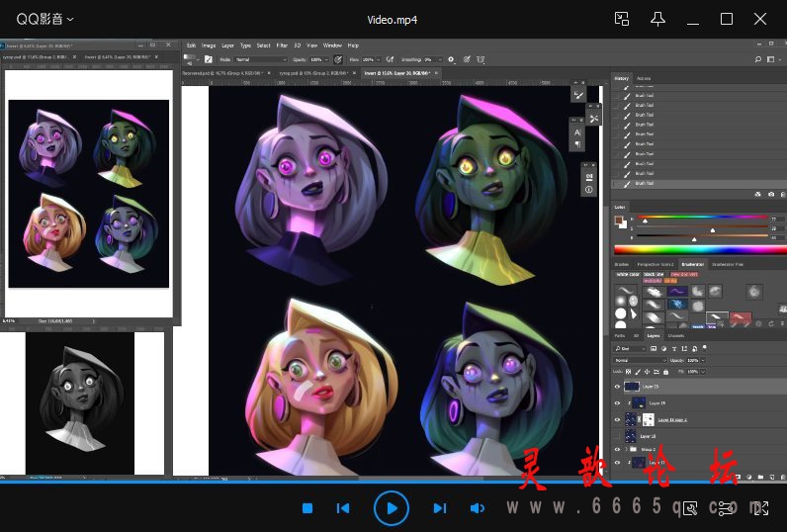Hide Layer 19 visibility eye
This screenshot has width=787, height=532.
[x=617, y=403]
